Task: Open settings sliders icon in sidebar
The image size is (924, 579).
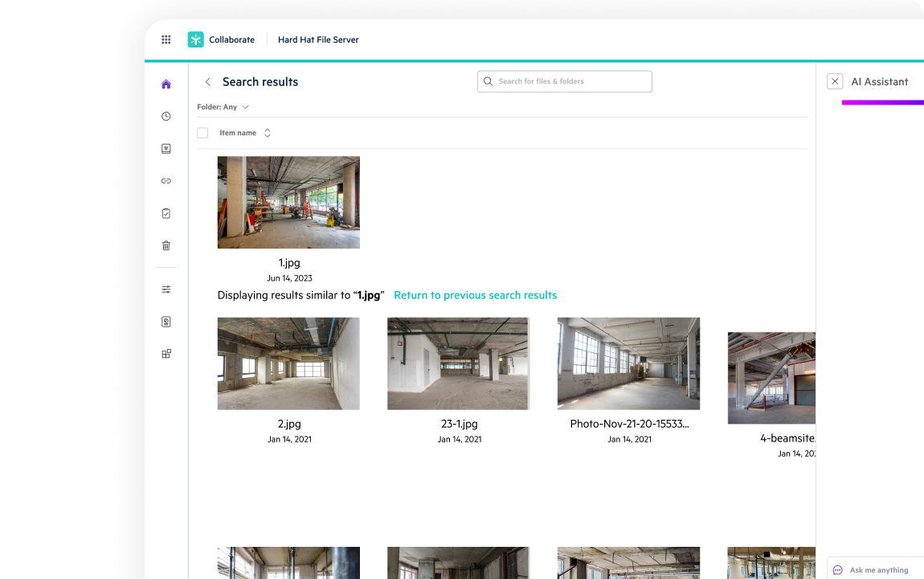Action: tap(166, 289)
